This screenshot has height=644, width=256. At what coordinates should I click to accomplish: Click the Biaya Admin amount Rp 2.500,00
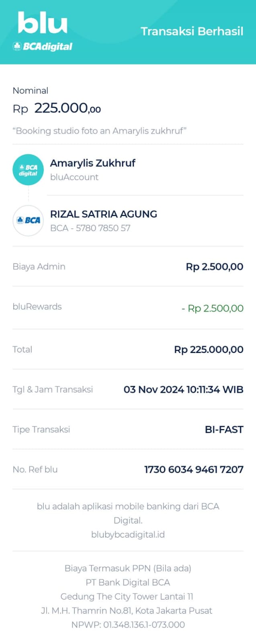click(214, 266)
